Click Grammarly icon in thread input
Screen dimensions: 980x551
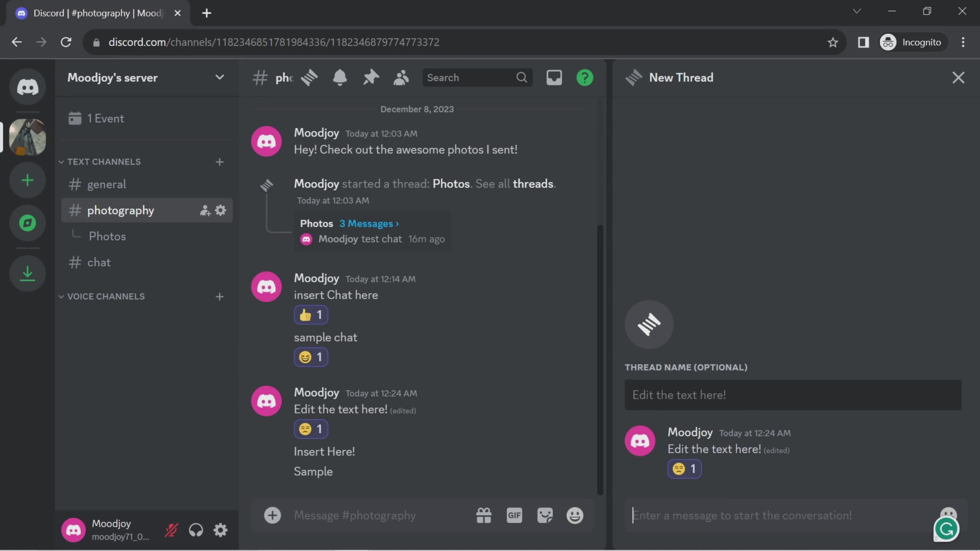946,529
